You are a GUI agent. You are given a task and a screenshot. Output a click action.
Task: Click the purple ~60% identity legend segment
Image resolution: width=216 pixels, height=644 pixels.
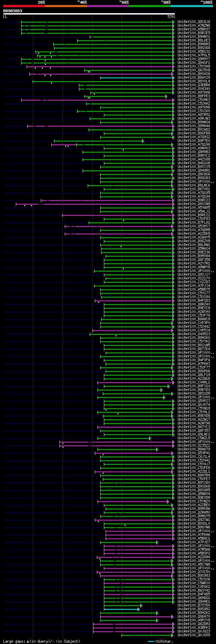(x=108, y=6)
